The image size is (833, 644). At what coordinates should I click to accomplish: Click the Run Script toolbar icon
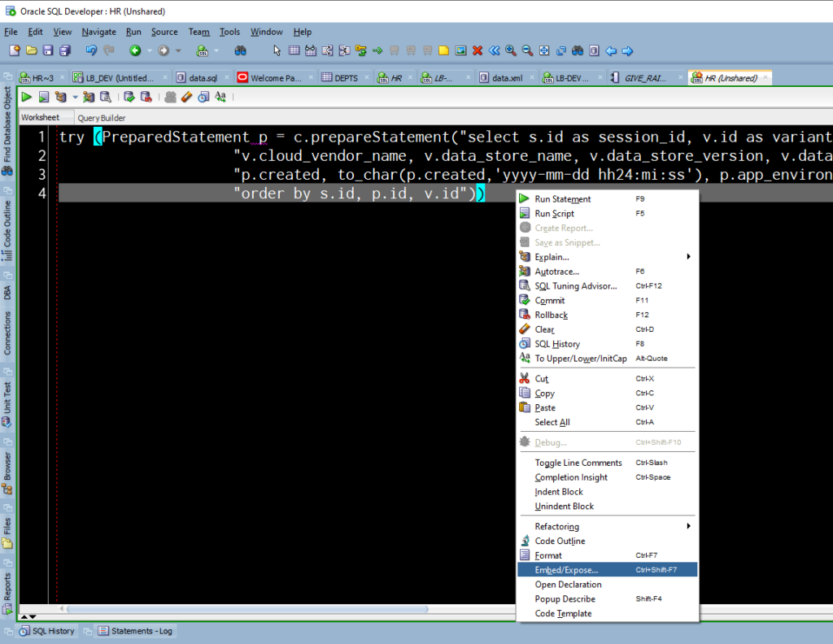pos(42,97)
